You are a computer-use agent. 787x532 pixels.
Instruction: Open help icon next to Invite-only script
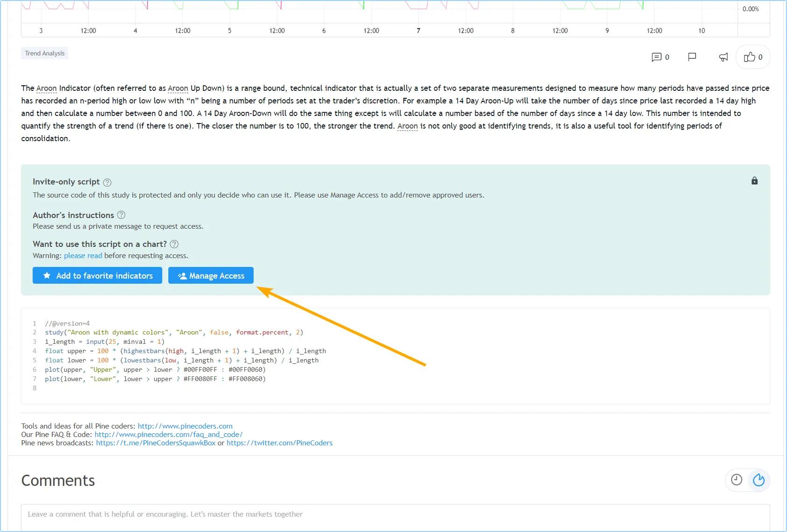click(107, 182)
